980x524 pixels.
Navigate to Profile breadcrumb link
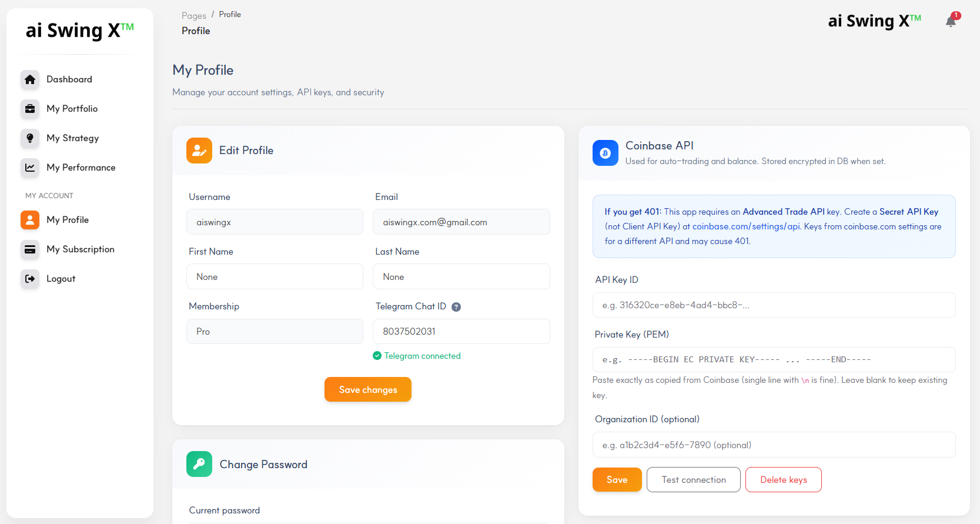tap(230, 14)
